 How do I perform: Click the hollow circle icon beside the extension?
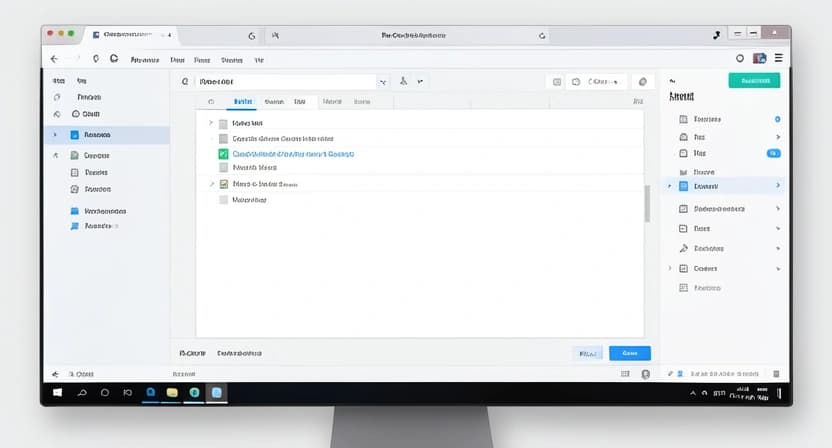pos(740,58)
